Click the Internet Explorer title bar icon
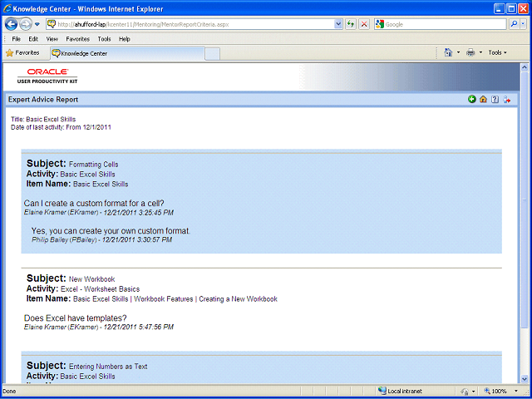Screen dimensions: 532x399 (7, 8)
